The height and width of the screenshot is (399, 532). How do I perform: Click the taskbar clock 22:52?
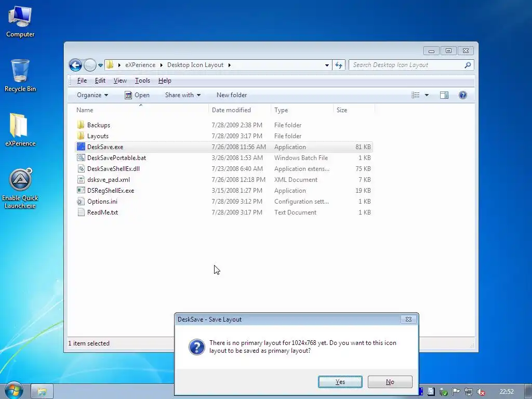click(507, 392)
